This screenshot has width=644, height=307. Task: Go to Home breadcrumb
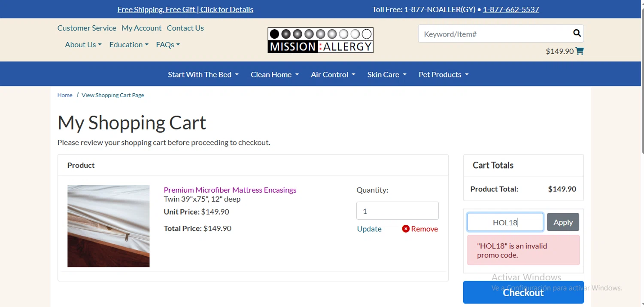pyautogui.click(x=65, y=95)
